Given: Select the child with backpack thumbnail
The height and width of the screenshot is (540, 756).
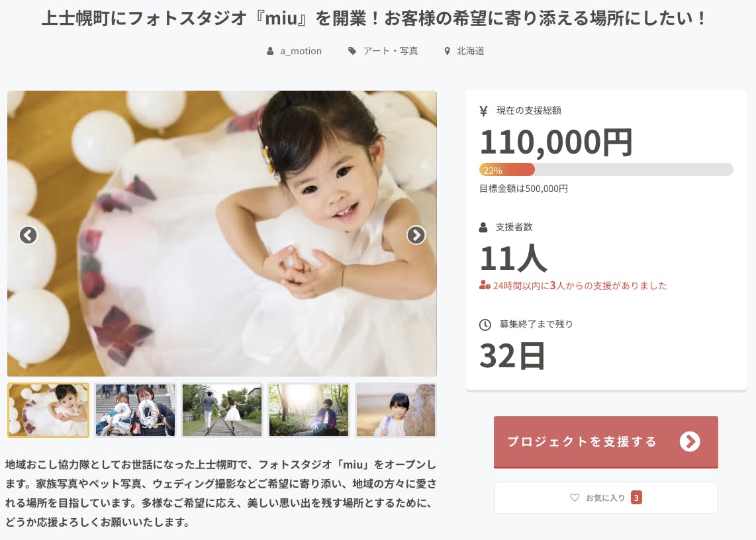Looking at the screenshot, I should (395, 410).
